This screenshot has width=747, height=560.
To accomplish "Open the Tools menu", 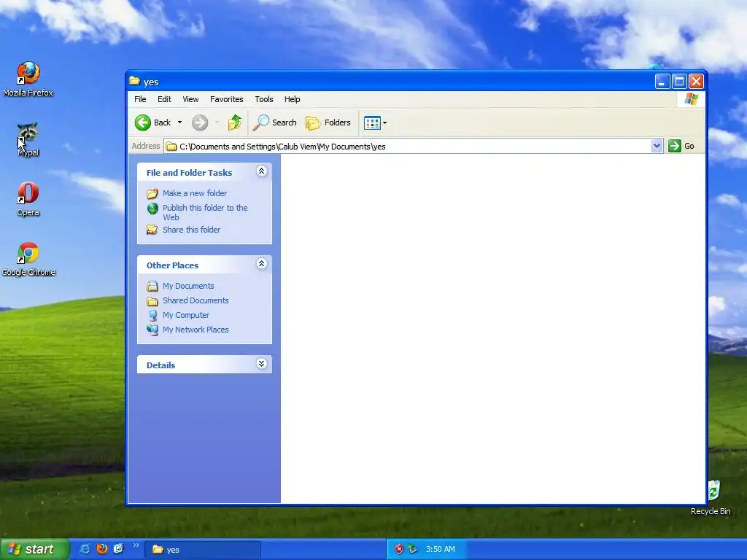I will coord(264,99).
